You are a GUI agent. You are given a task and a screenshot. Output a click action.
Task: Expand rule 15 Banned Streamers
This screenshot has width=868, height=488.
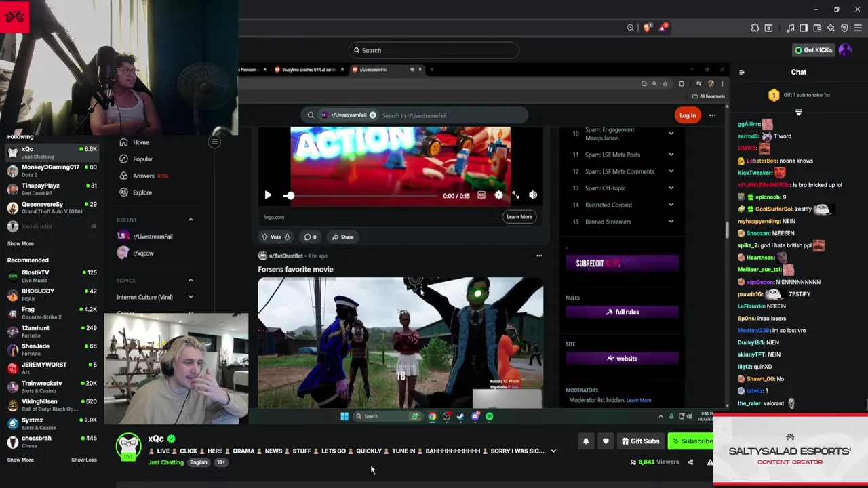tap(671, 222)
